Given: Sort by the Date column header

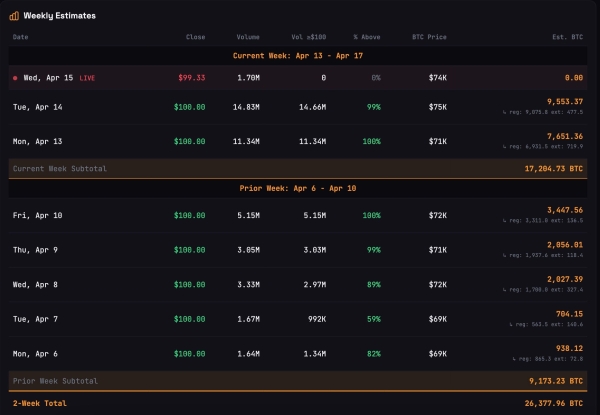Looking at the screenshot, I should pos(21,37).
